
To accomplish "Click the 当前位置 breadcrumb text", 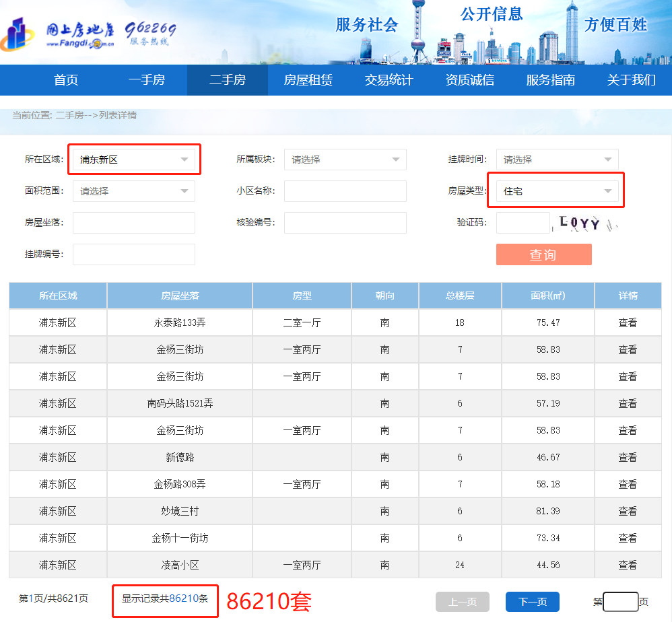I will click(x=74, y=115).
